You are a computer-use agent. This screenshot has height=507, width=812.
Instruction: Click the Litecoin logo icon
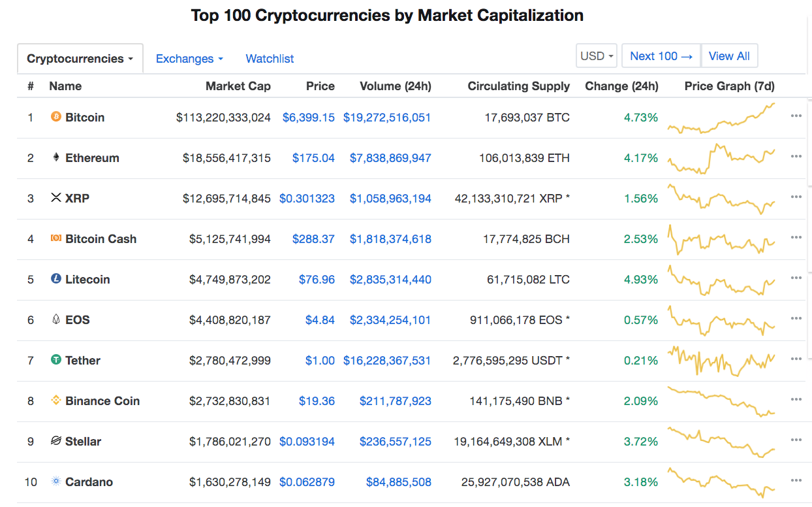point(56,279)
